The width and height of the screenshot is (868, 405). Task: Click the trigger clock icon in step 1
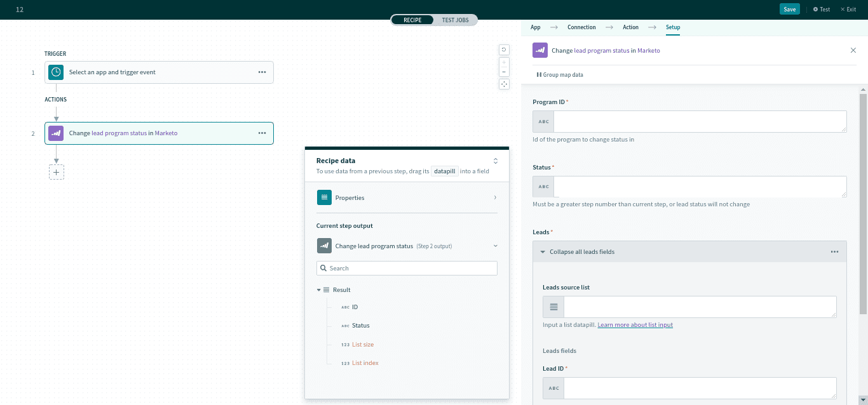56,72
